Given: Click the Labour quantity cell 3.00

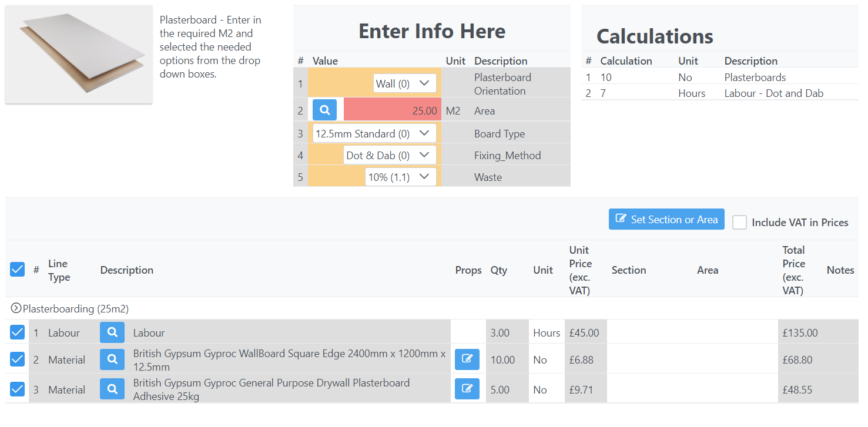Looking at the screenshot, I should pos(507,332).
